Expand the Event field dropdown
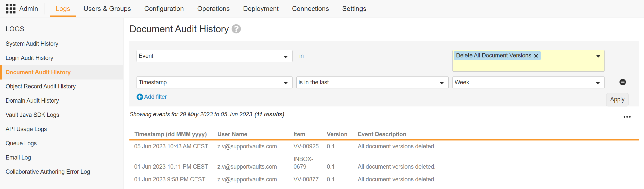The image size is (644, 189). (285, 56)
